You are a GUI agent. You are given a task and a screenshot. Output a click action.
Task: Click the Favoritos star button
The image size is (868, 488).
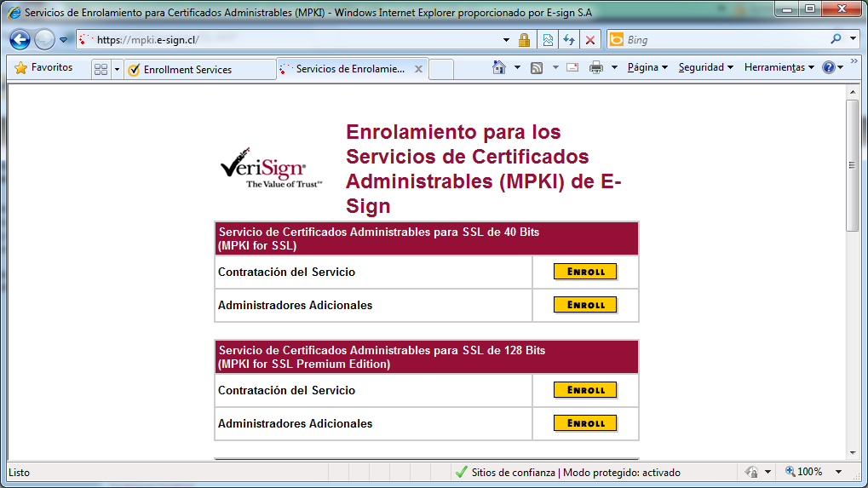coord(44,68)
